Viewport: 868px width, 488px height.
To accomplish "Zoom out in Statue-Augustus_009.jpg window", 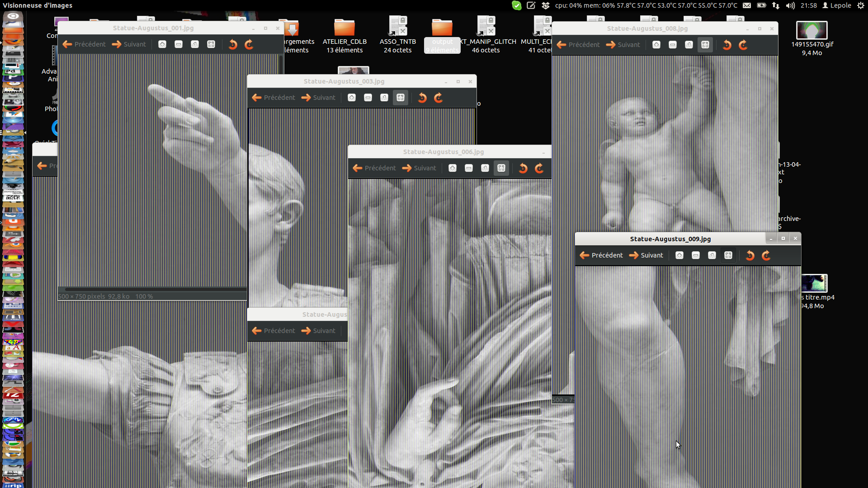I will (696, 255).
